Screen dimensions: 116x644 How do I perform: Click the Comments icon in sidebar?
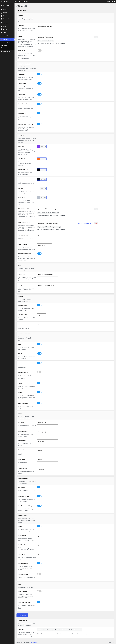[2, 19]
